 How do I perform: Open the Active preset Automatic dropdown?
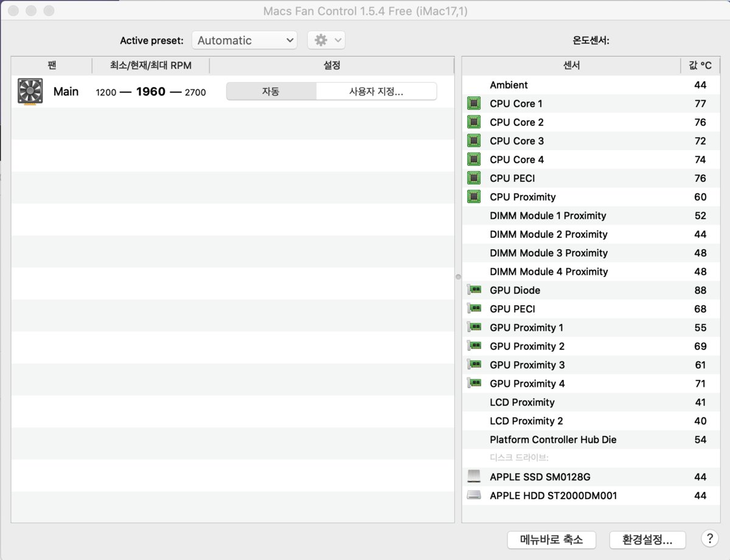tap(245, 40)
